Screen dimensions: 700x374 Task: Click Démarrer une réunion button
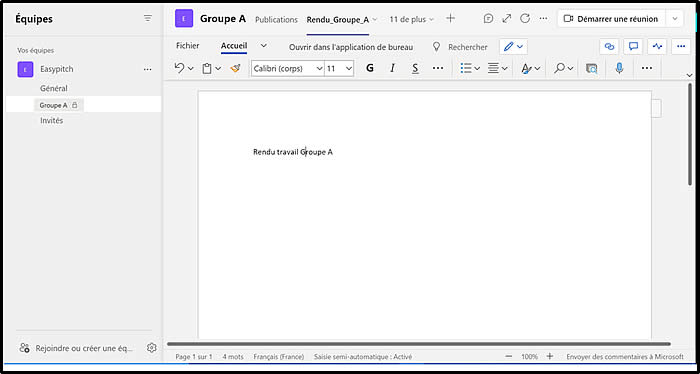pyautogui.click(x=612, y=19)
